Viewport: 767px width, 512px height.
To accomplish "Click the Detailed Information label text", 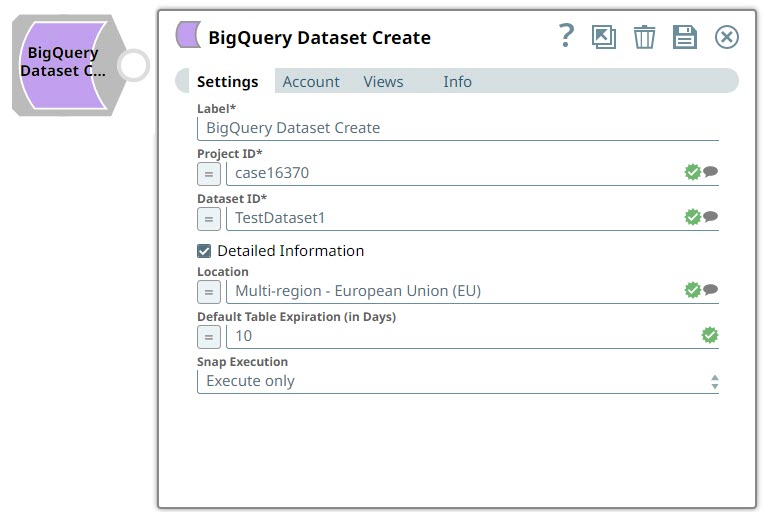I will click(x=291, y=251).
